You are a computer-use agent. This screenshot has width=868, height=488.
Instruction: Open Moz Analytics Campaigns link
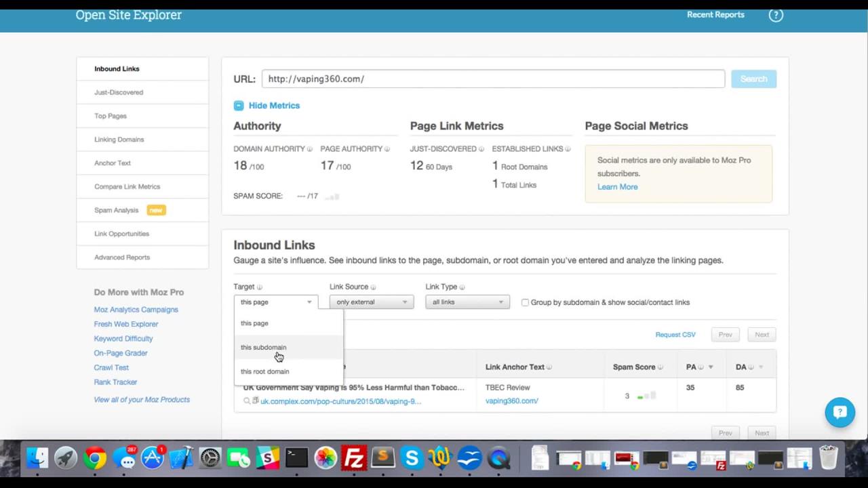coord(136,310)
